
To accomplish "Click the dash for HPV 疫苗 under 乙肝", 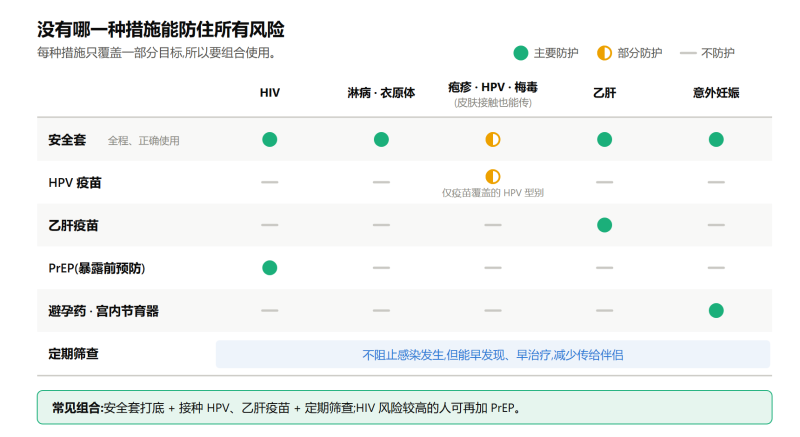I will pyautogui.click(x=605, y=182).
